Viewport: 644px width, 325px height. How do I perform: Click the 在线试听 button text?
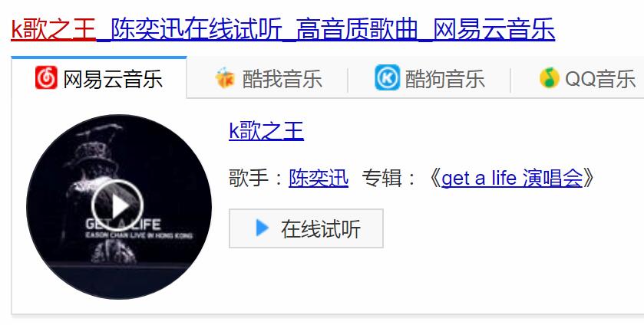pos(321,229)
